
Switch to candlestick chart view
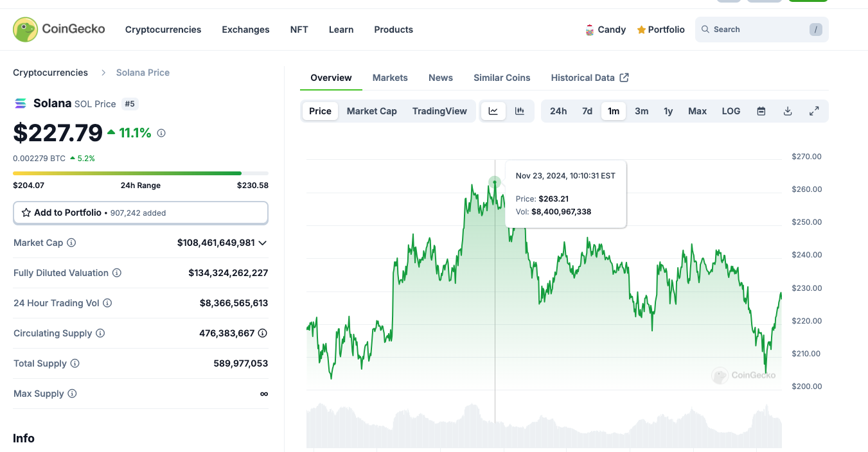click(520, 111)
